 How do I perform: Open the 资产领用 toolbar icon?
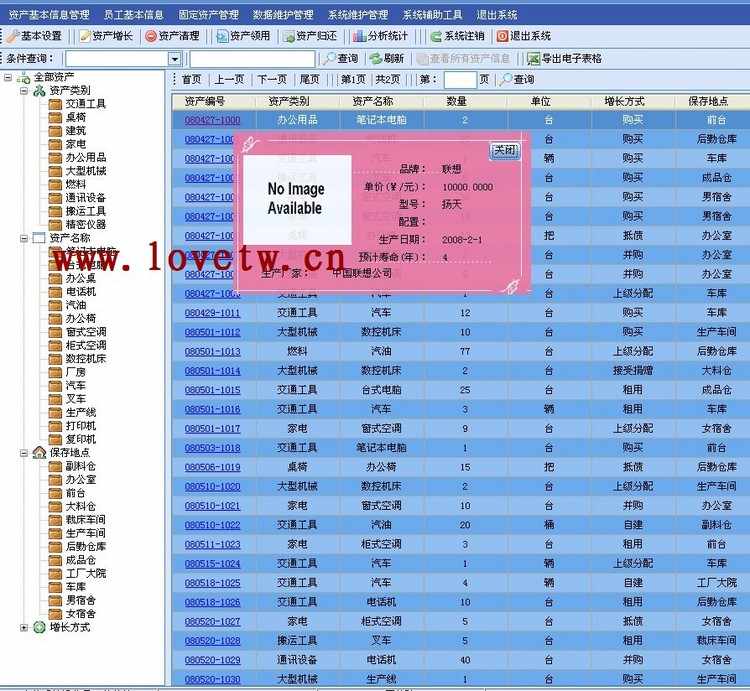[222, 36]
